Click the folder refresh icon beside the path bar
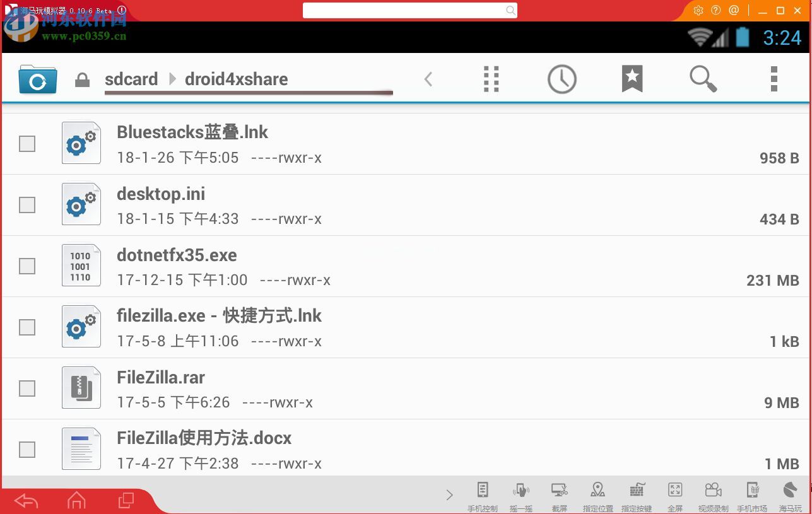812x514 pixels. point(38,79)
